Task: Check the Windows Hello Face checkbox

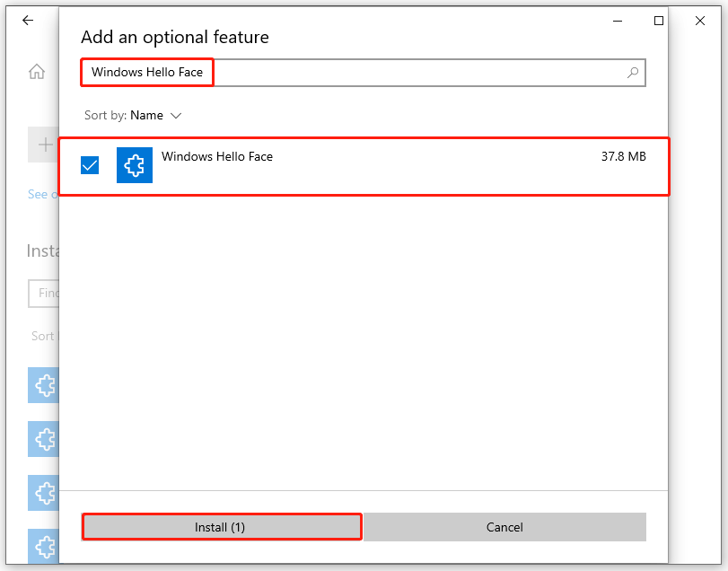Action: click(90, 165)
